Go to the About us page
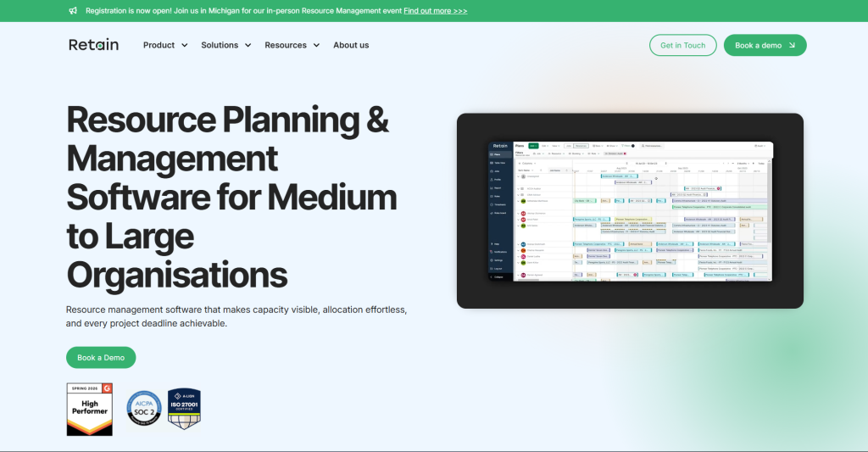This screenshot has width=868, height=452. (351, 45)
